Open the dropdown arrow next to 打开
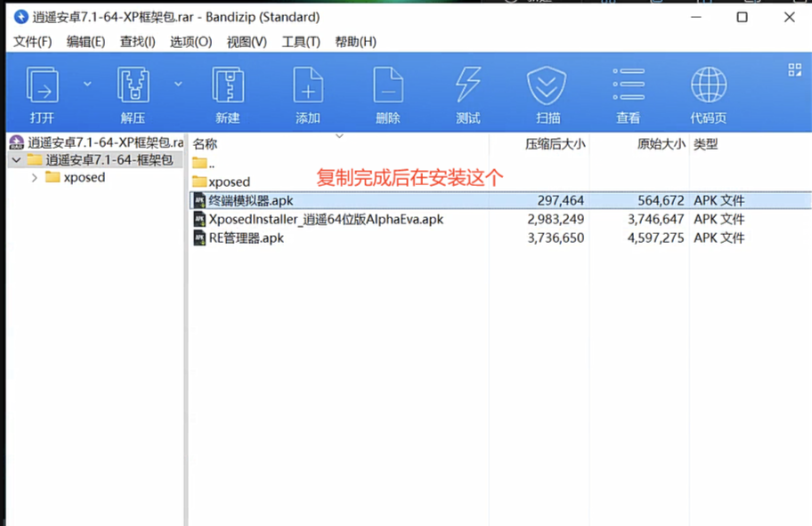The height and width of the screenshot is (526, 812). (87, 84)
